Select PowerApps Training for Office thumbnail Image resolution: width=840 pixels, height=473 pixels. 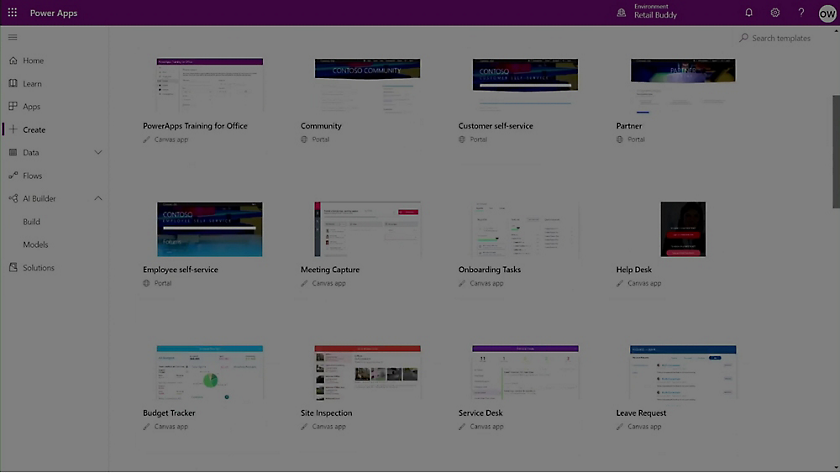pos(210,85)
